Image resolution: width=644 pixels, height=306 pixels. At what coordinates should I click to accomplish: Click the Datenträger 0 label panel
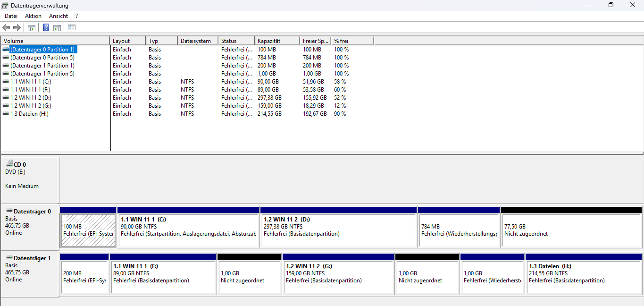(x=30, y=227)
